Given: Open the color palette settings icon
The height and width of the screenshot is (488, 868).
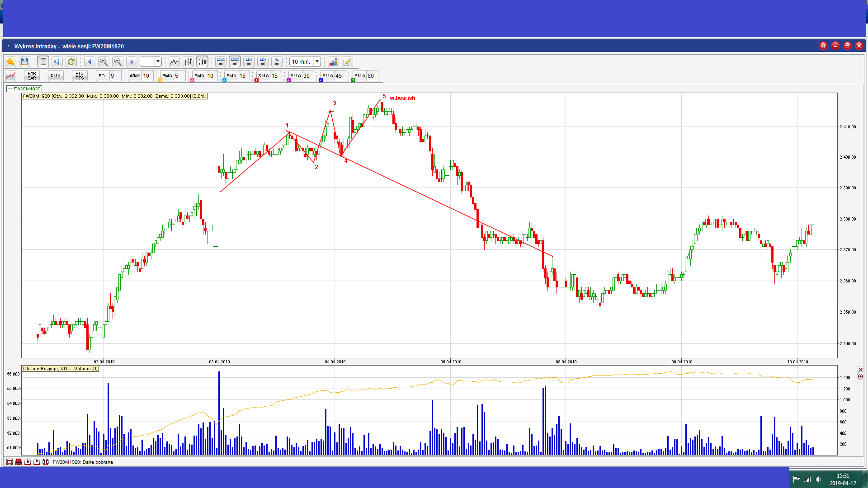Looking at the screenshot, I should pyautogui.click(x=333, y=61).
